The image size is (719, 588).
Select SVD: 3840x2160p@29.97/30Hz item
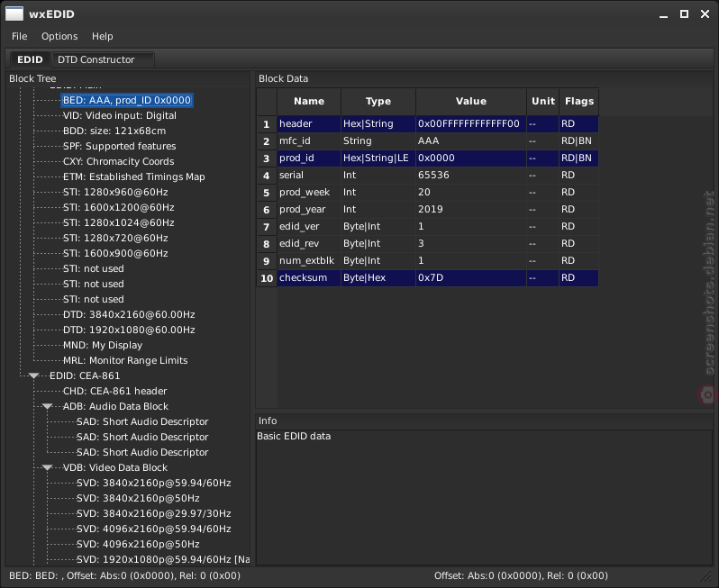point(153,513)
